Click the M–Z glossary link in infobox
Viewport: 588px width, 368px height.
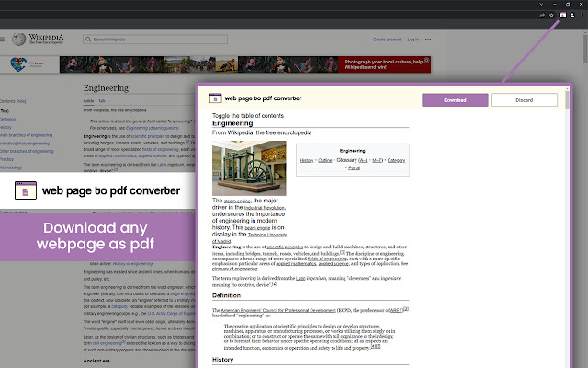(377, 160)
